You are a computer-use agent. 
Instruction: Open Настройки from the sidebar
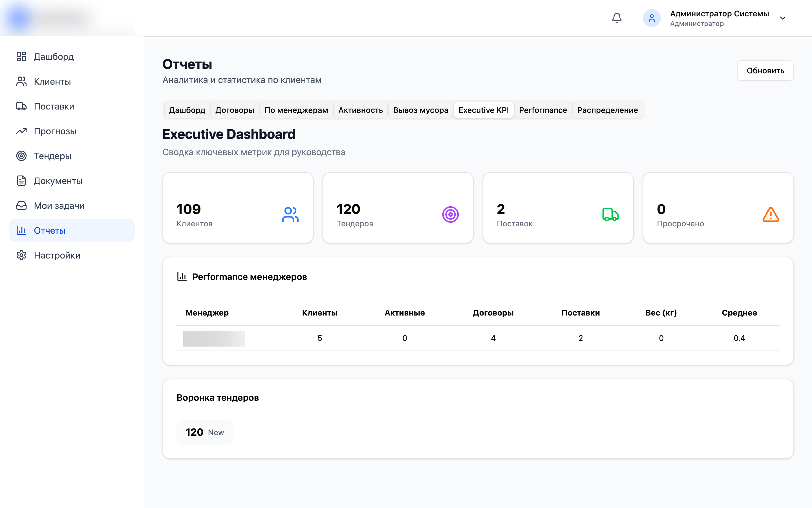click(72, 255)
